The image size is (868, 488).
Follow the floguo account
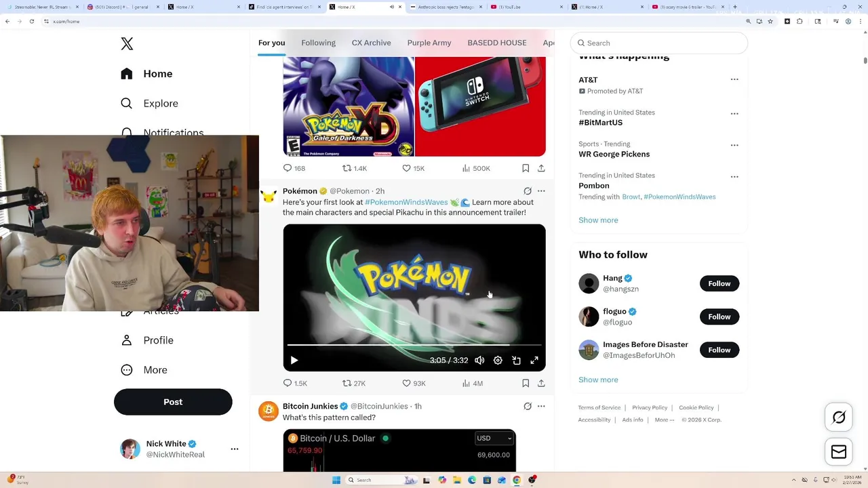tap(719, 317)
